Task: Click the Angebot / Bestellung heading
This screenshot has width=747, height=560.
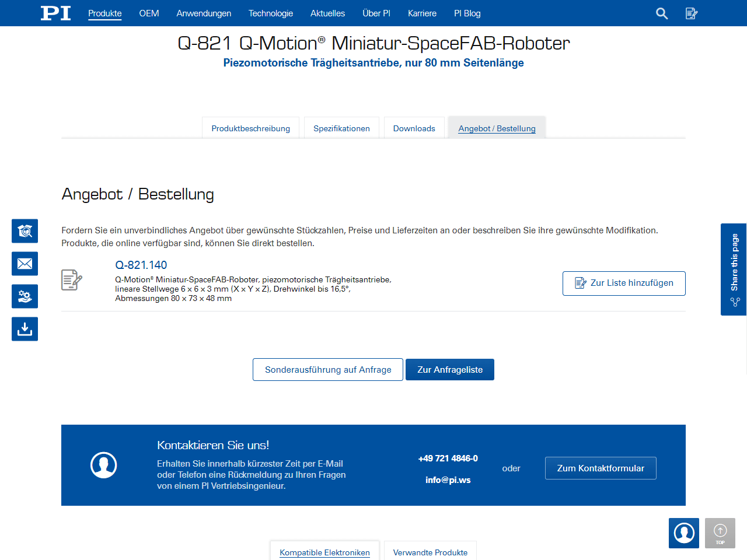Action: click(x=138, y=194)
